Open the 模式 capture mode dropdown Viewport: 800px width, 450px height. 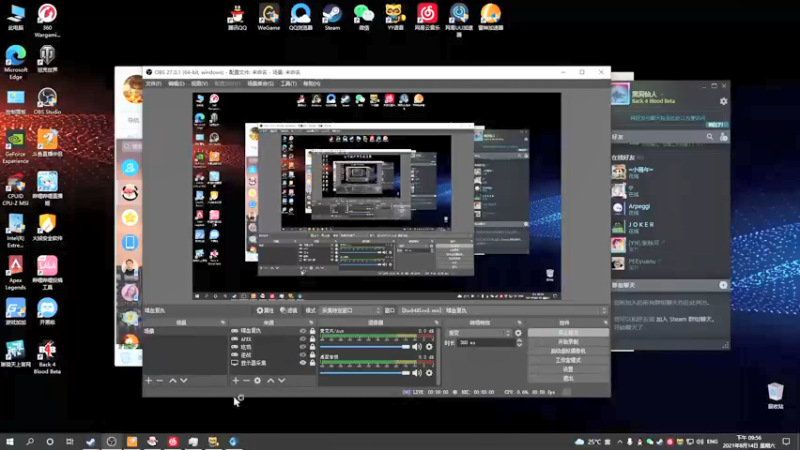tap(350, 310)
